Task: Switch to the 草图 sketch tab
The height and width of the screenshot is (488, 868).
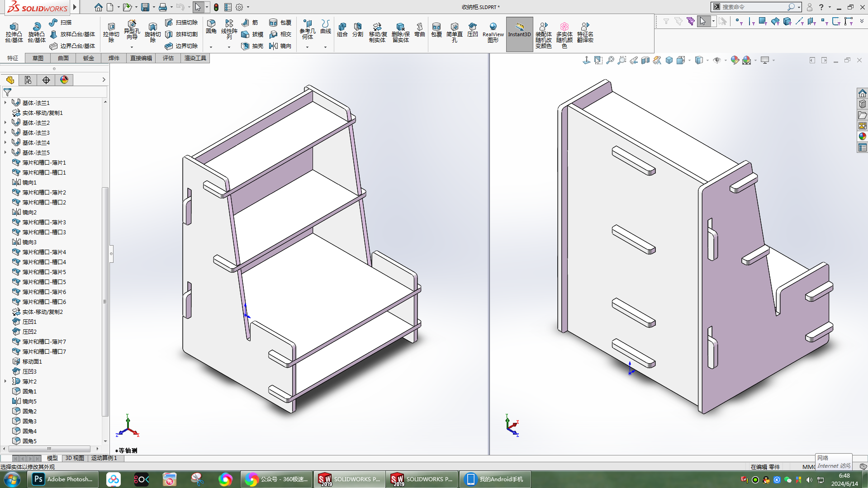Action: [38, 58]
